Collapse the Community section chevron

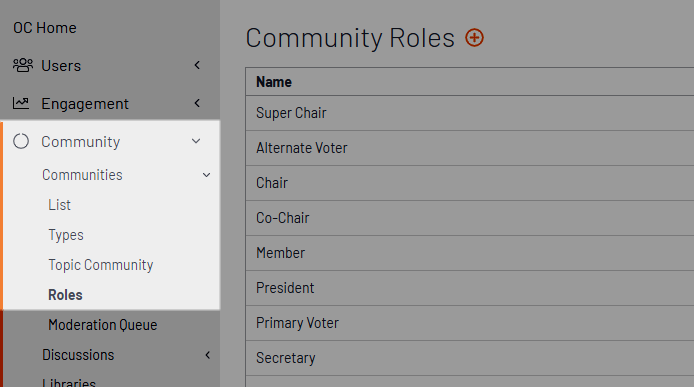tap(196, 141)
